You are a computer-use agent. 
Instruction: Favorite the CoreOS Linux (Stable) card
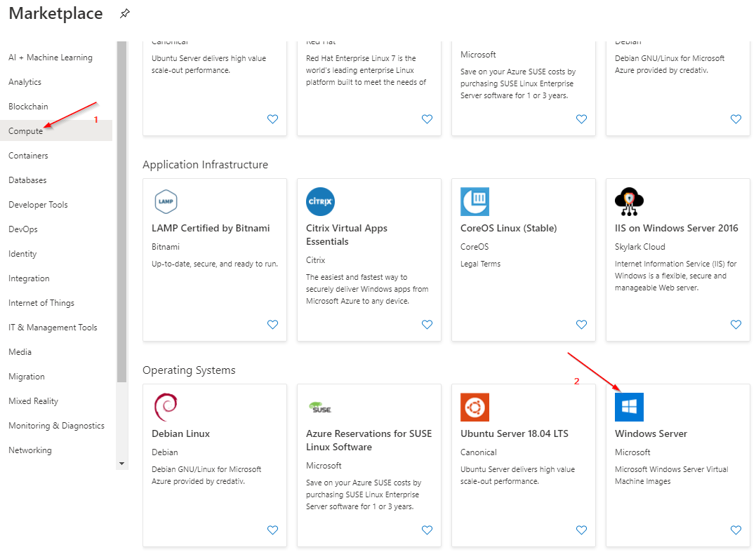coord(581,324)
